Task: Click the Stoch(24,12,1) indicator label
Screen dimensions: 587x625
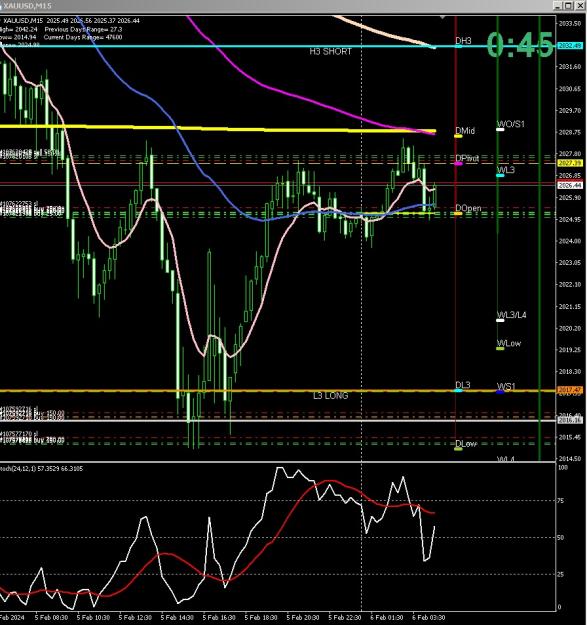Action: click(x=41, y=469)
